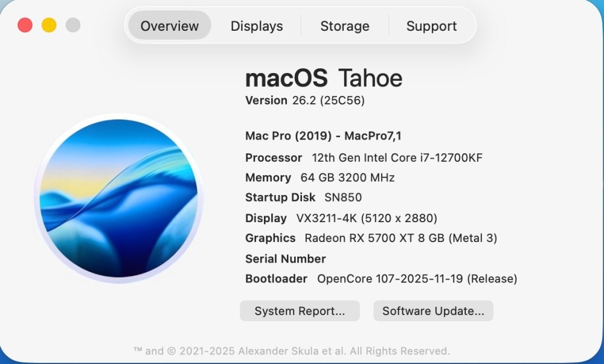This screenshot has width=604, height=364.
Task: Click the Startup Disk SN850 entry
Action: tap(304, 197)
